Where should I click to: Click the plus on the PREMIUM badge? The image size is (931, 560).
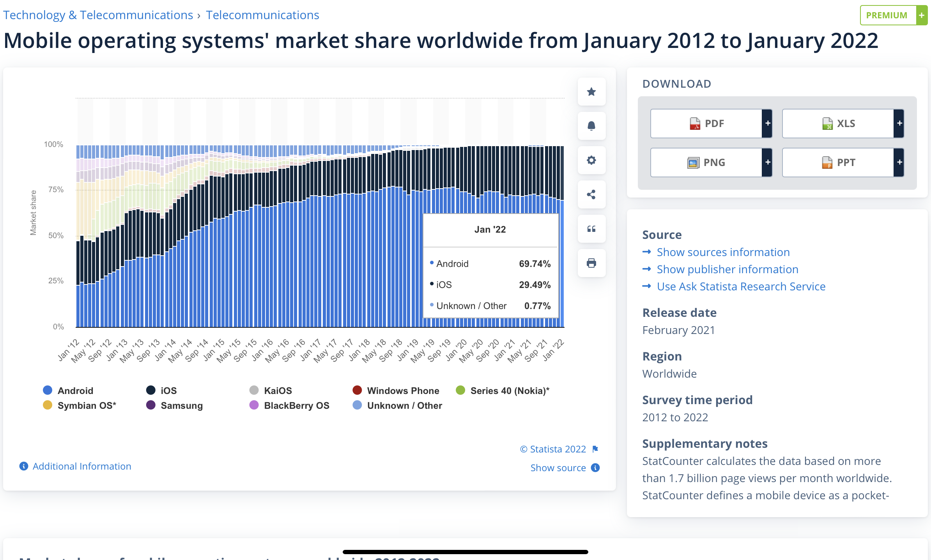pos(922,15)
